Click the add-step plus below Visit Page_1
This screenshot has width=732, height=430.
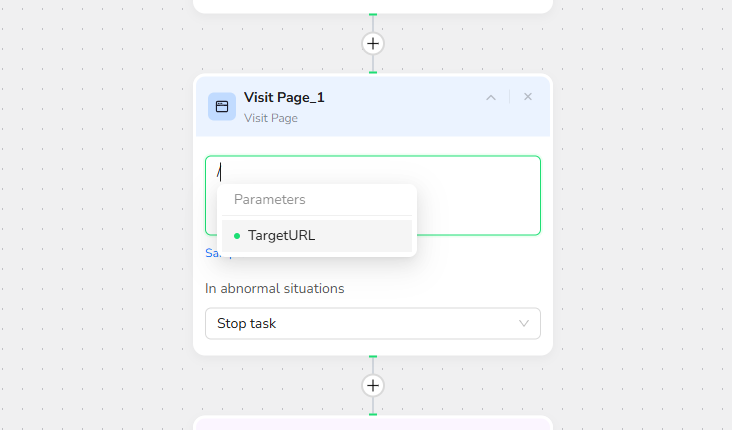[x=373, y=386]
